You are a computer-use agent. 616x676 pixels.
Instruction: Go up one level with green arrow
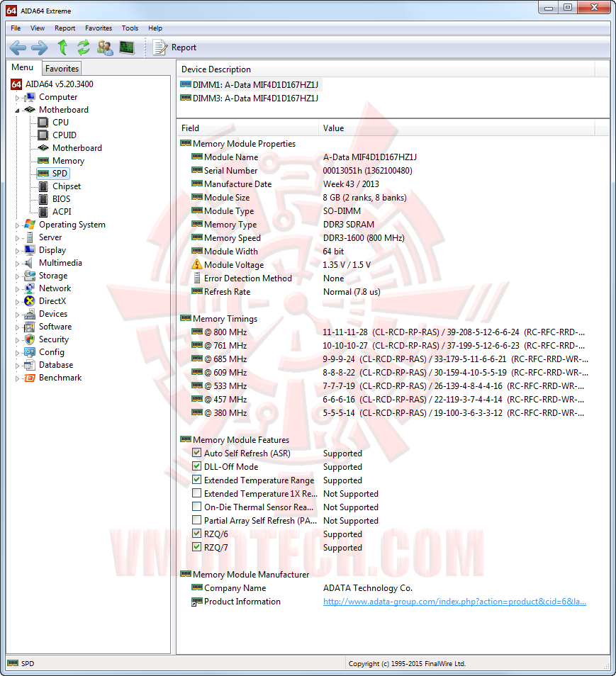click(62, 47)
